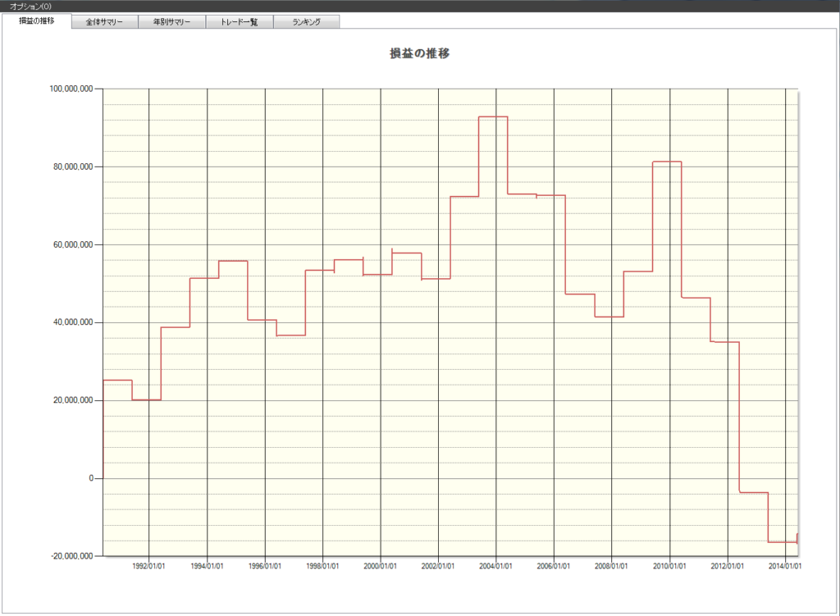Click the 2004/01/01 date label
The image size is (840, 616).
[496, 566]
